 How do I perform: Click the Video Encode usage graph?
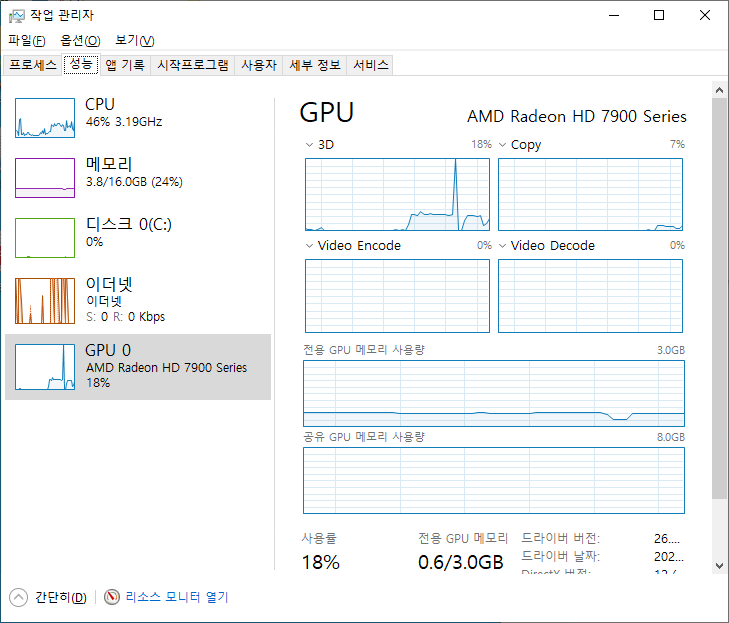397,296
